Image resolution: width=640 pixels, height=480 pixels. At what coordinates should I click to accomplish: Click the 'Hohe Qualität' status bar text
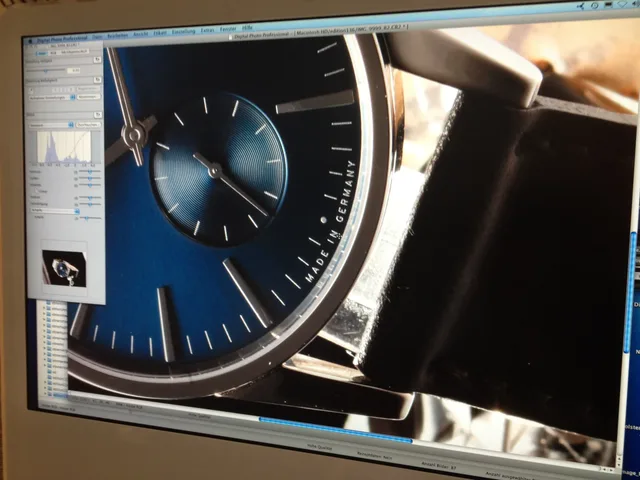point(320,447)
